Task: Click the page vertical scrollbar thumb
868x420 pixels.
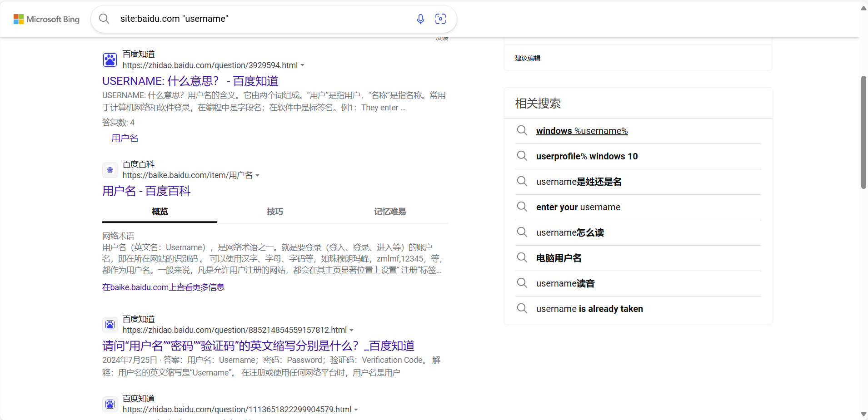Action: click(863, 132)
